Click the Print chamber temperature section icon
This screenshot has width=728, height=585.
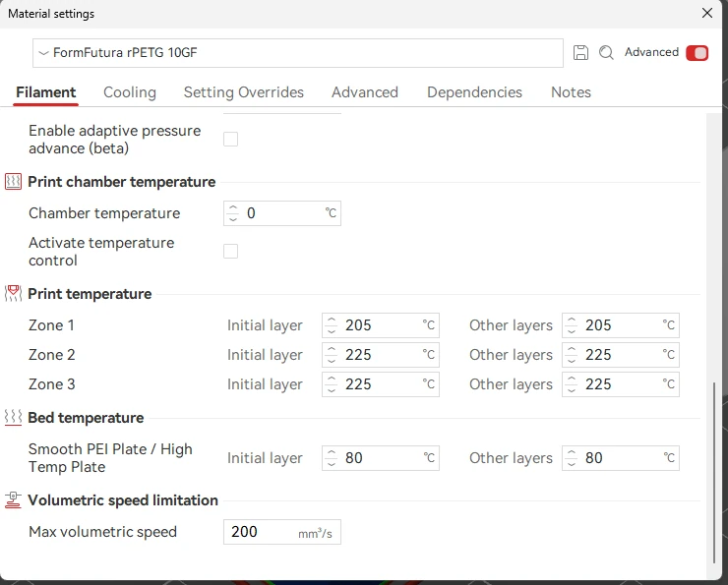[13, 181]
